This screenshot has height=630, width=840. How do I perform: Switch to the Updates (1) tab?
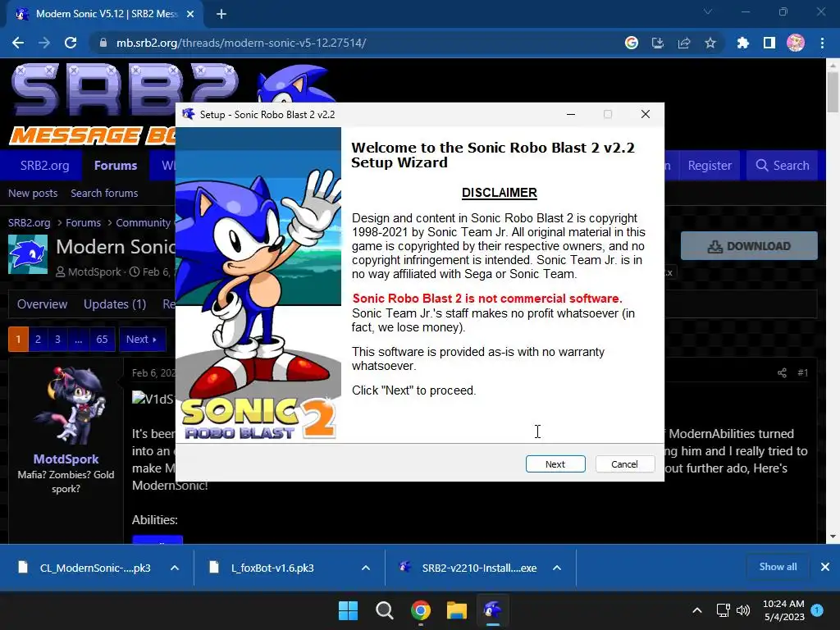(115, 304)
